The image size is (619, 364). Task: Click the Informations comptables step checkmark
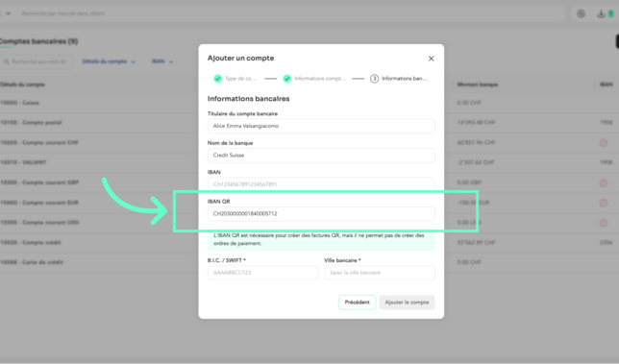click(287, 79)
